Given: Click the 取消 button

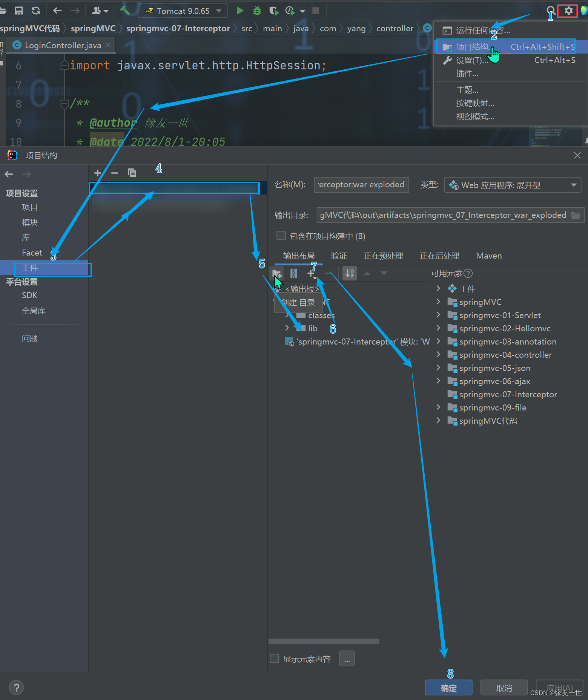Looking at the screenshot, I should pyautogui.click(x=504, y=688).
